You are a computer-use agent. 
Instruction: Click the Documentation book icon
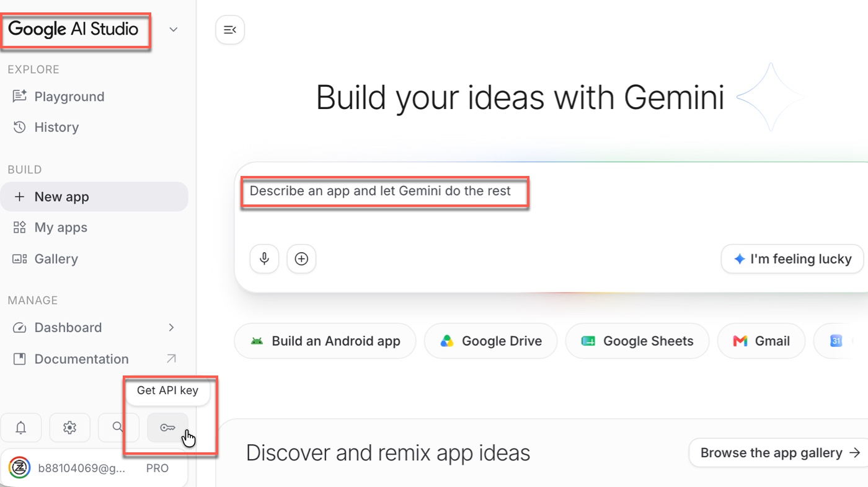(x=20, y=359)
